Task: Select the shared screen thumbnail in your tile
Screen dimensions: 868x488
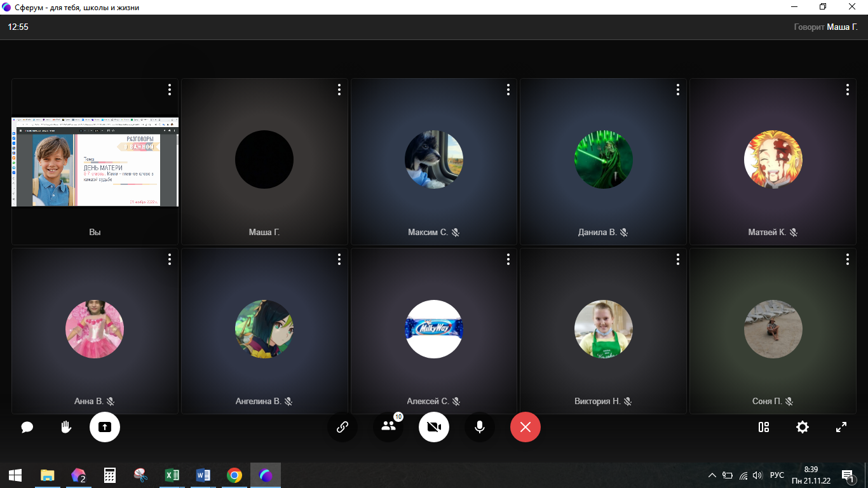Action: point(95,161)
